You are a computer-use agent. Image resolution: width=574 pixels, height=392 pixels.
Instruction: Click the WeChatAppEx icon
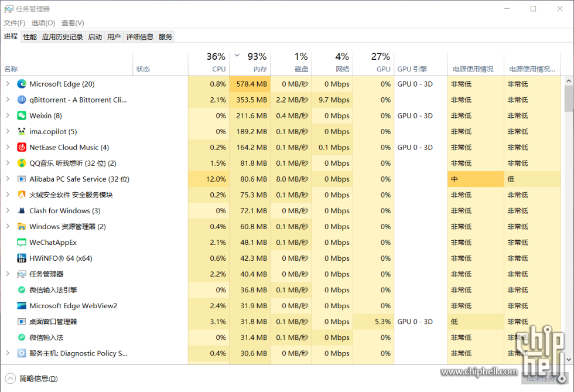click(x=22, y=243)
